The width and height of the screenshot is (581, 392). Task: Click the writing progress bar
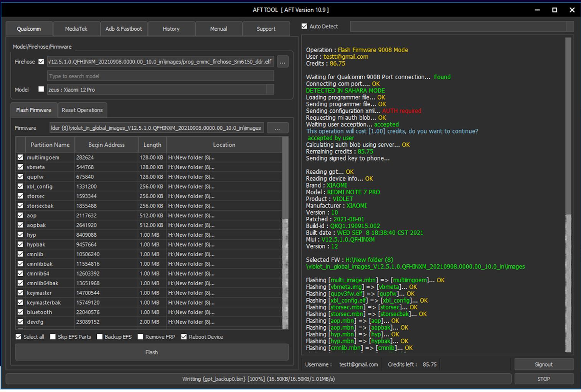tap(259, 379)
